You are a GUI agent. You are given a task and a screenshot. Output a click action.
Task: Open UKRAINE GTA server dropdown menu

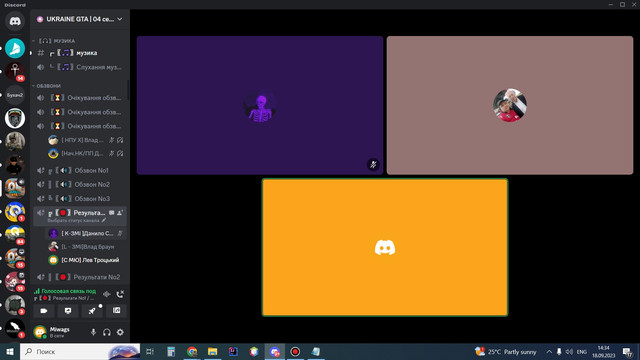pyautogui.click(x=120, y=19)
